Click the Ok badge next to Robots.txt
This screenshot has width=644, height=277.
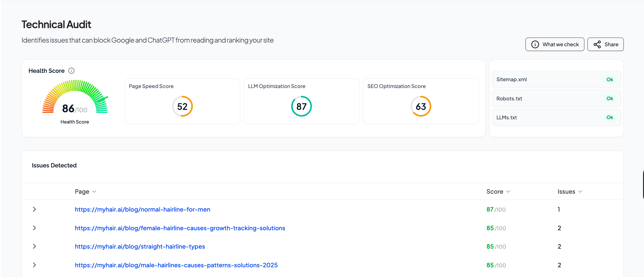click(610, 98)
